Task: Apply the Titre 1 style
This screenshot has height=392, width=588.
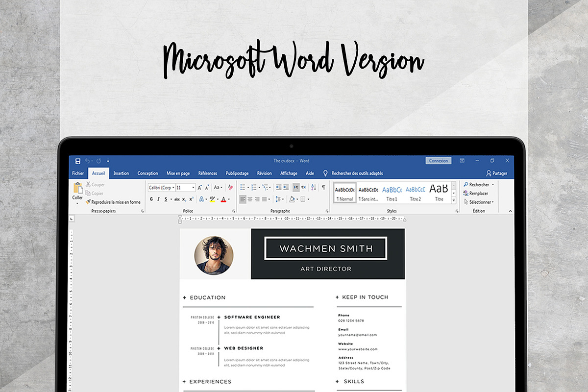Action: pyautogui.click(x=392, y=193)
